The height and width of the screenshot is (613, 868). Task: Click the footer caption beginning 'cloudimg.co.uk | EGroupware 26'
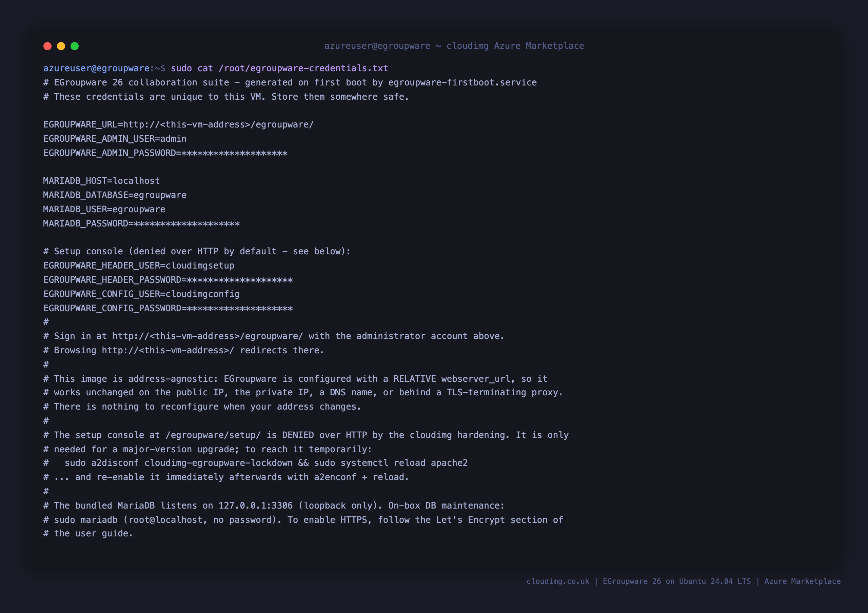click(x=684, y=581)
